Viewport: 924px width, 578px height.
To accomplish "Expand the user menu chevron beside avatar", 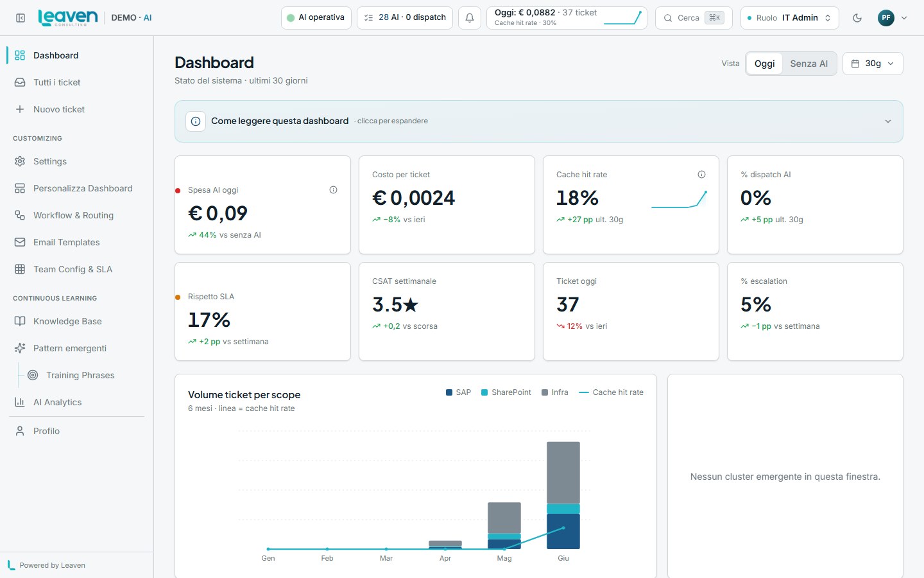I will tap(904, 18).
